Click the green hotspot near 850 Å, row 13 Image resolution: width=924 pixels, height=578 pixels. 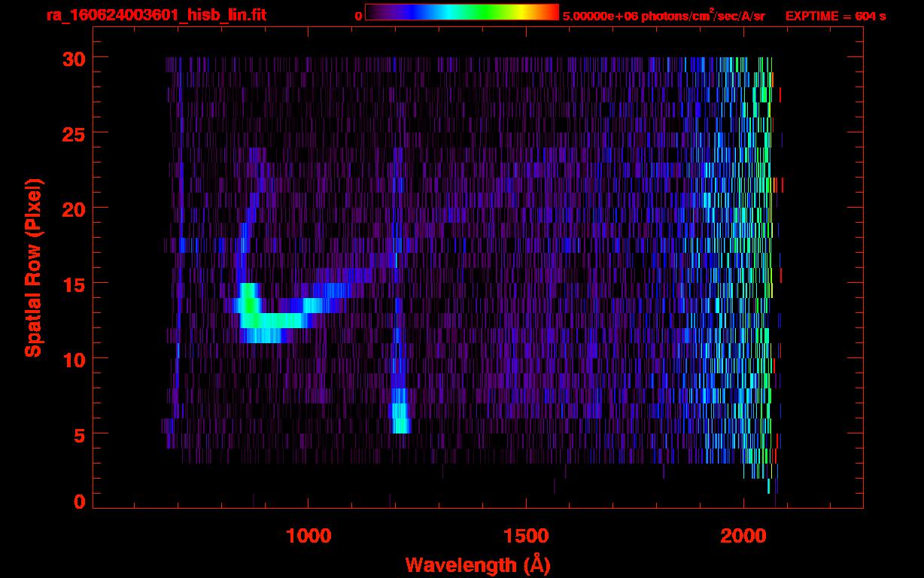[x=248, y=306]
